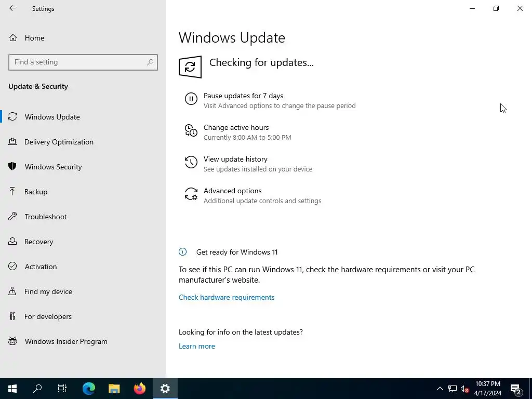Minimize the Settings window
The width and height of the screenshot is (532, 399).
(472, 8)
